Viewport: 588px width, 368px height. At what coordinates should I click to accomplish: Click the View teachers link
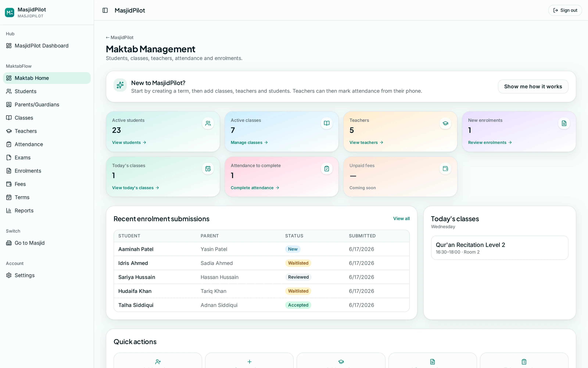pos(366,143)
